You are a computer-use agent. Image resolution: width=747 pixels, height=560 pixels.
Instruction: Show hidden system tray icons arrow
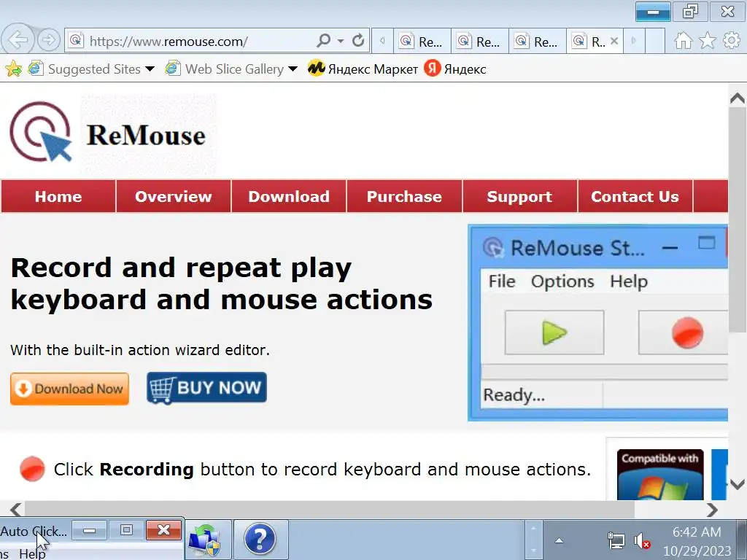pos(560,540)
